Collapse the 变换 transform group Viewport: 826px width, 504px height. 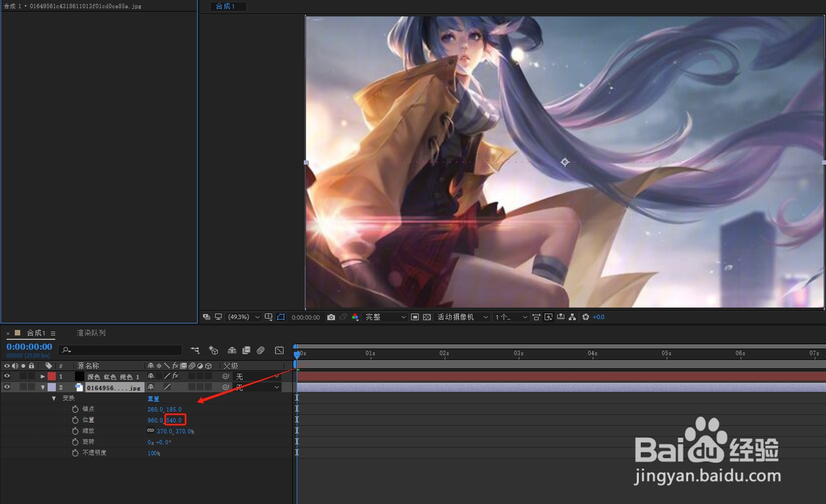point(54,398)
